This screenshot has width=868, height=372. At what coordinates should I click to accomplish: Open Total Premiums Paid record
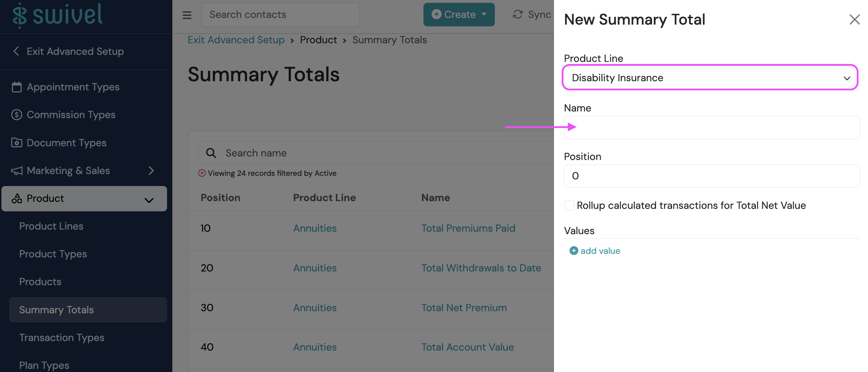point(468,228)
